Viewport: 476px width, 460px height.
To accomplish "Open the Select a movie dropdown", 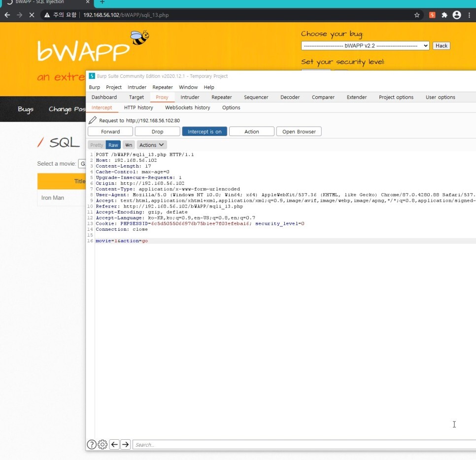I will (82, 164).
